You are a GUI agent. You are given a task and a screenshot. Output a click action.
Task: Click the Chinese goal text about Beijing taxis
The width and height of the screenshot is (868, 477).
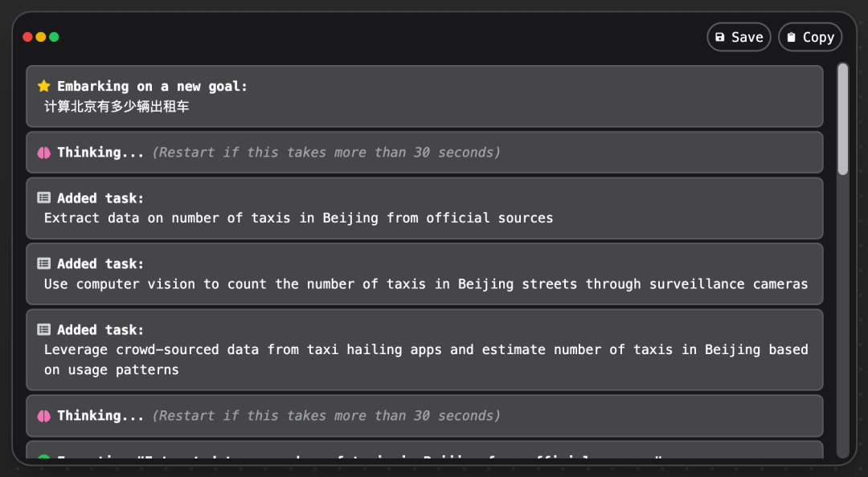[x=117, y=106]
